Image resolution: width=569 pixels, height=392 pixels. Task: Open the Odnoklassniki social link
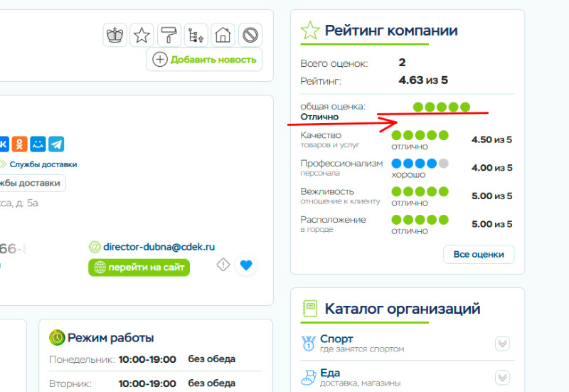(x=20, y=144)
